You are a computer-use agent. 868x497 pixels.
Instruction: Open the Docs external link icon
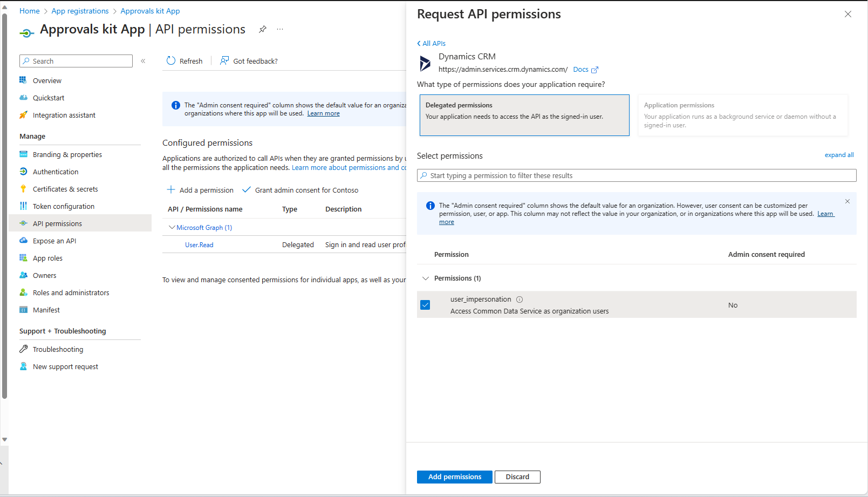click(x=594, y=70)
